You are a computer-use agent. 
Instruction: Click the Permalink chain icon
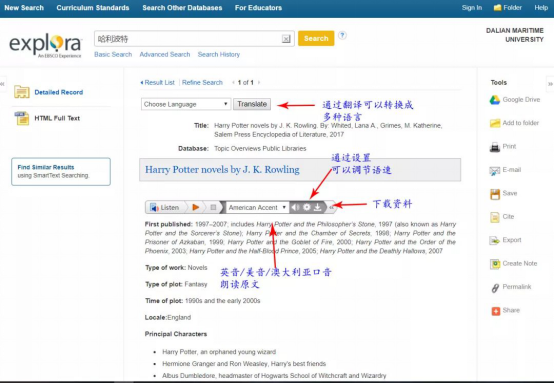[x=495, y=288]
